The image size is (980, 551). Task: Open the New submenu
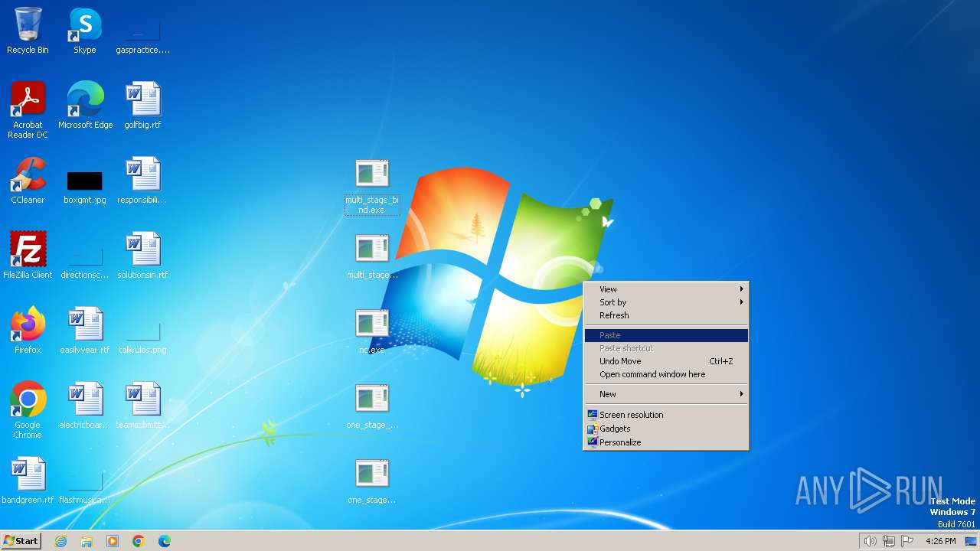666,394
